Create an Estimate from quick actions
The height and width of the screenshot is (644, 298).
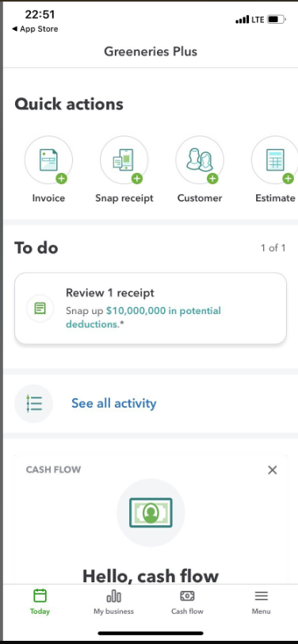[274, 159]
